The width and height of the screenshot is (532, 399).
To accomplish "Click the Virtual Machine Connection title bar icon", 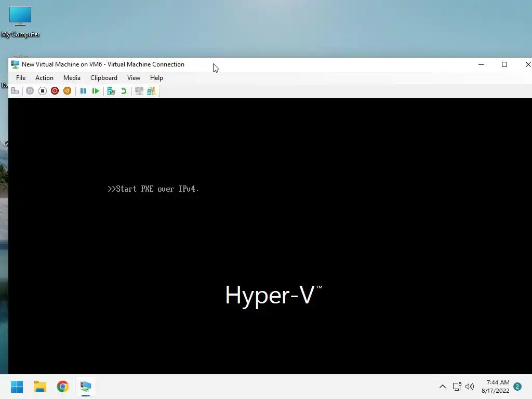I will [x=15, y=64].
